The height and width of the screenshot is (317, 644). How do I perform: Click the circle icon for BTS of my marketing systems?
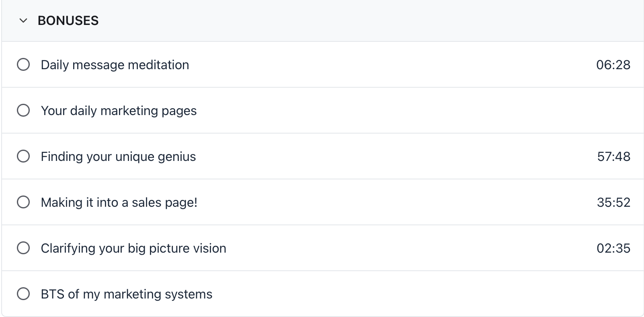pyautogui.click(x=23, y=294)
